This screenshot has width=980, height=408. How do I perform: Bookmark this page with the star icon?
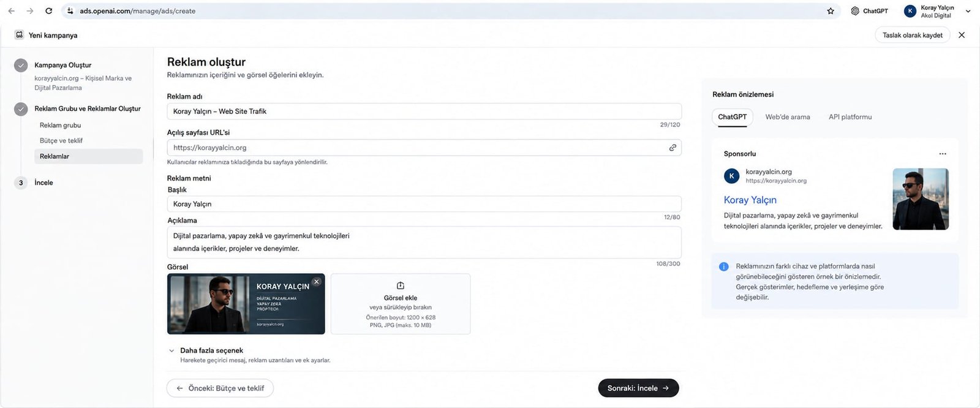tap(831, 11)
